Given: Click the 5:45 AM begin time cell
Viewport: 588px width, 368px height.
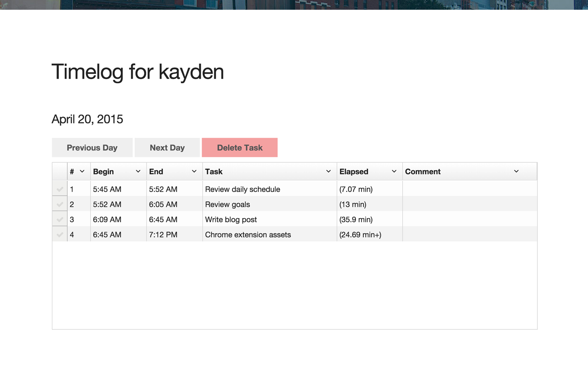Looking at the screenshot, I should pos(118,189).
